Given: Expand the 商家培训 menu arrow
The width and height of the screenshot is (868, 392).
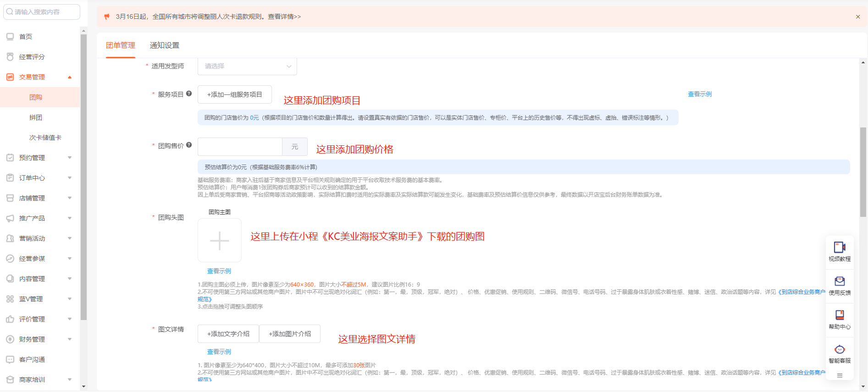Looking at the screenshot, I should 70,380.
